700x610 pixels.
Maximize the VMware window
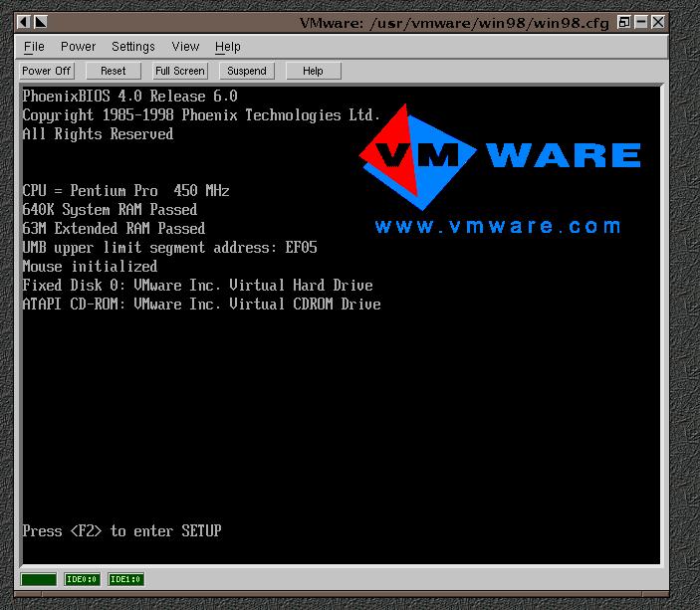coord(624,21)
